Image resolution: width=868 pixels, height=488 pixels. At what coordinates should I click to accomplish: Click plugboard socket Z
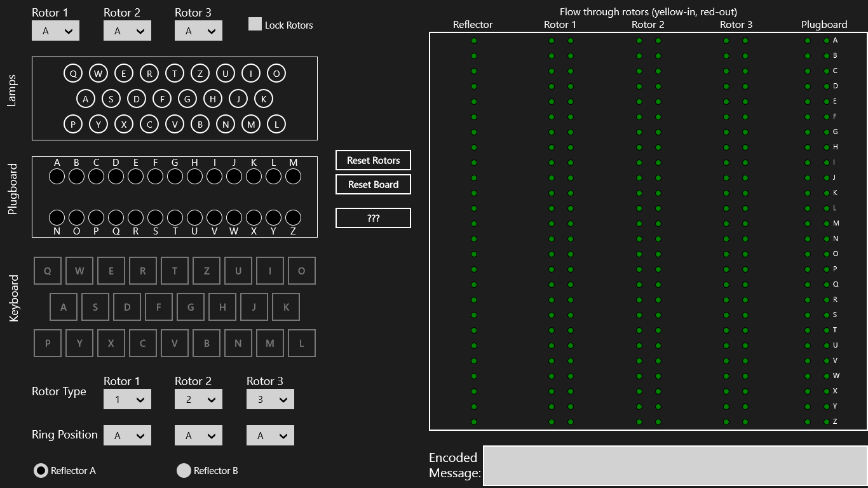(292, 217)
